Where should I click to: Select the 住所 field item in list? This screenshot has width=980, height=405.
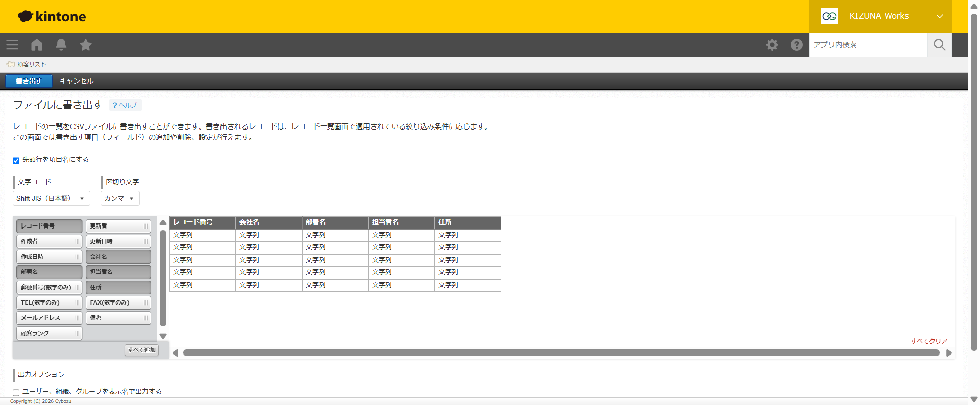click(x=118, y=287)
